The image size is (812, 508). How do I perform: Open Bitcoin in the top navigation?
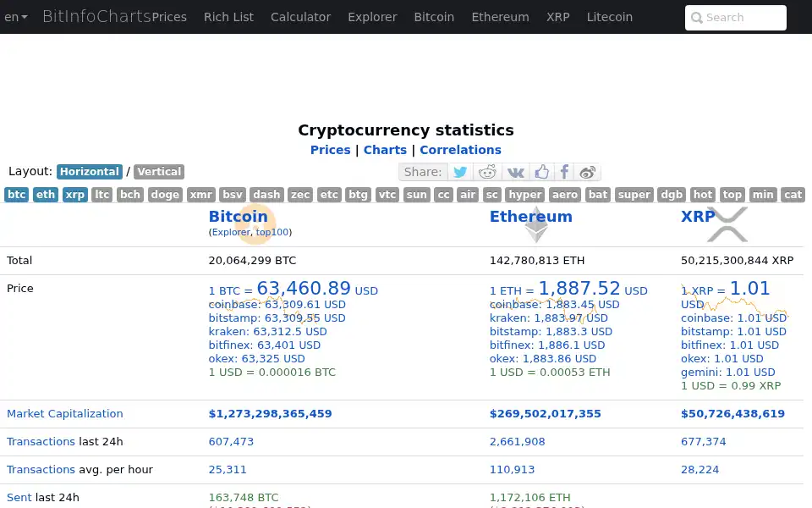[x=434, y=17]
